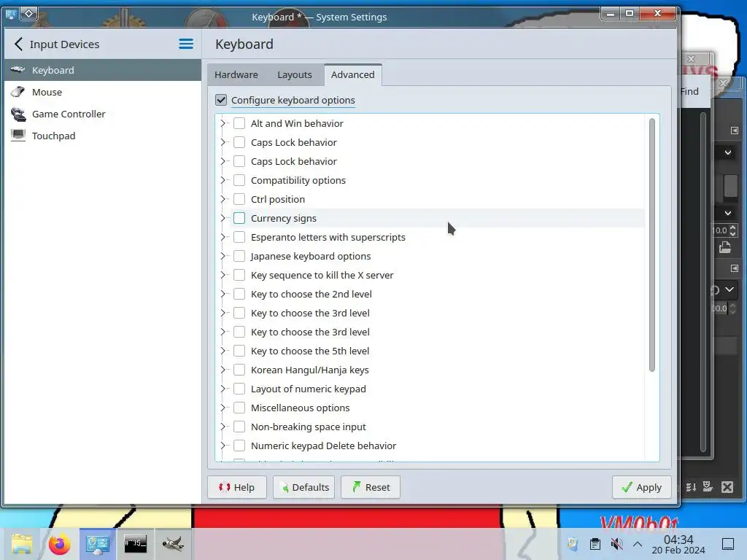This screenshot has width=747, height=560.
Task: Expand Miscellaneous options
Action: click(x=222, y=408)
